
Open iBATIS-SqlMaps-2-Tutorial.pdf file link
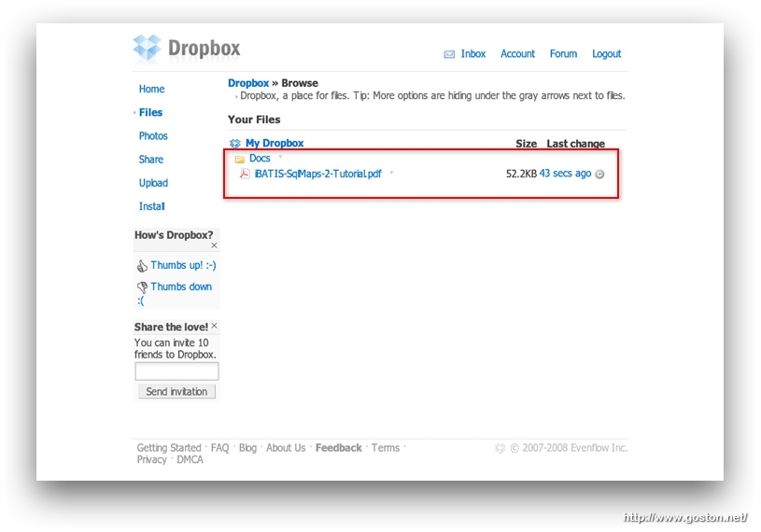[317, 174]
